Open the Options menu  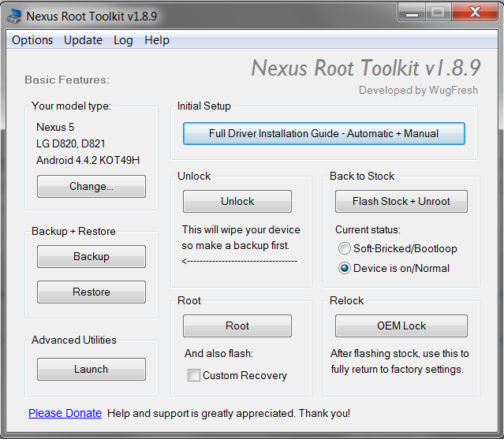(x=32, y=40)
